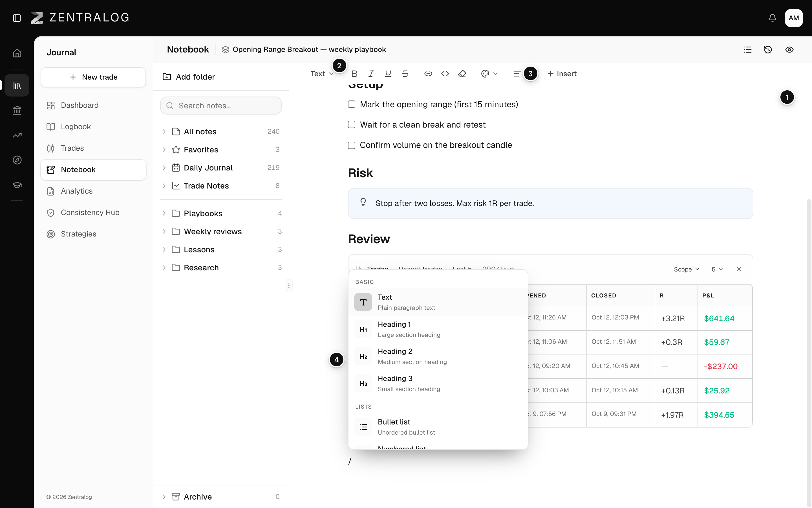Image resolution: width=812 pixels, height=508 pixels.
Task: Apply underline formatting
Action: point(388,74)
